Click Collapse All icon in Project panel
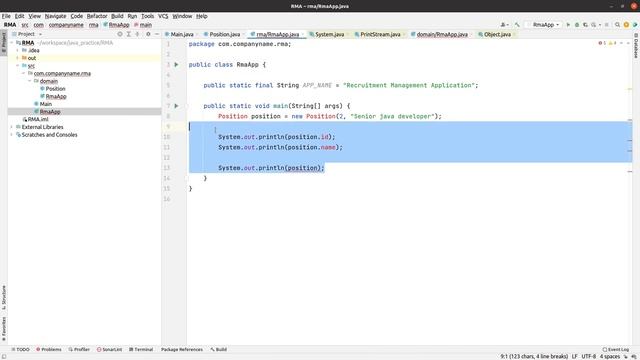 (138, 34)
